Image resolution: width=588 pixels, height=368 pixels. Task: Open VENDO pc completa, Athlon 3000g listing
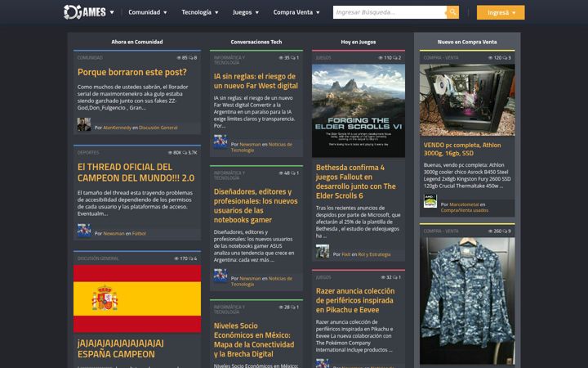pos(462,149)
